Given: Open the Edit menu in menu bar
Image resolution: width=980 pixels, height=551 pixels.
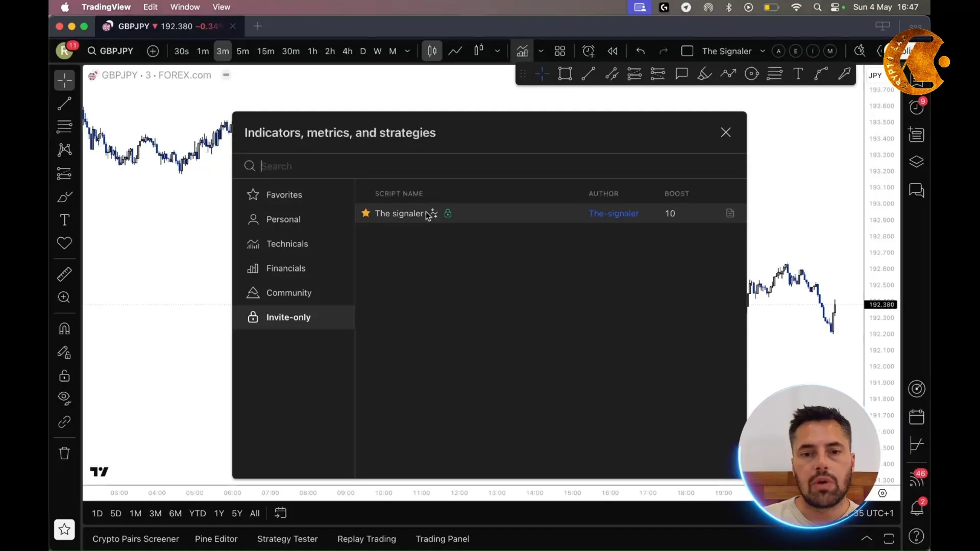Looking at the screenshot, I should pos(151,7).
